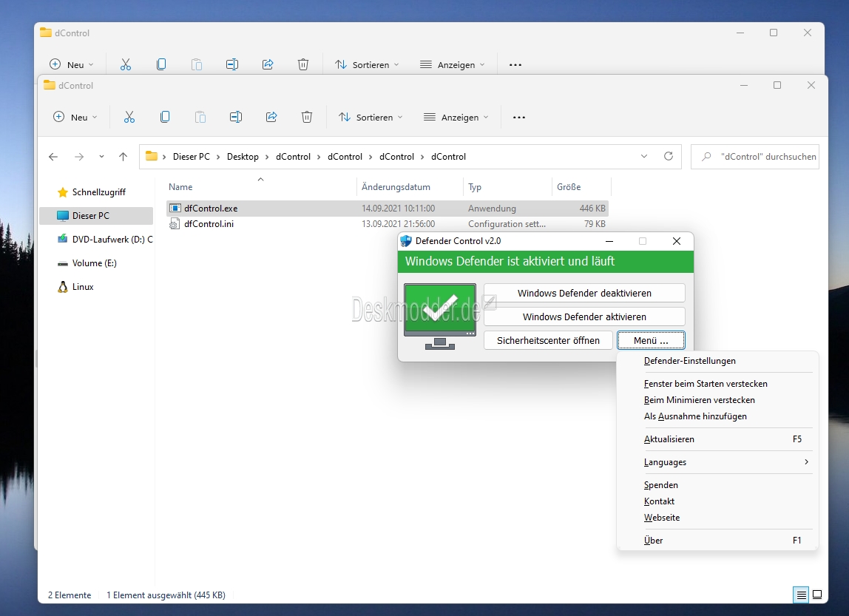Click the Share icon in the rear dControl window

pyautogui.click(x=268, y=64)
